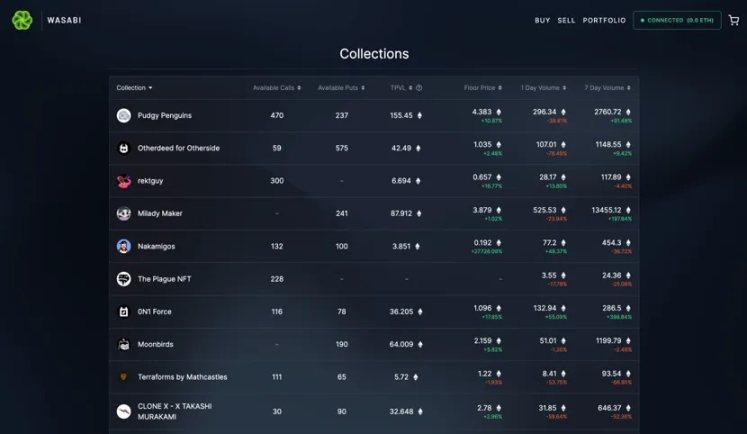
Task: Click The Plague NFT avatar icon
Action: (x=124, y=279)
